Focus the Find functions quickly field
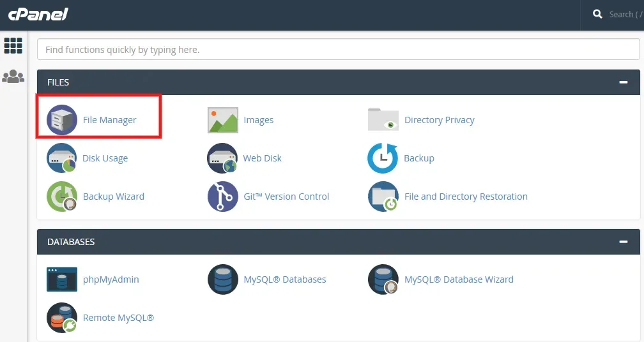 pyautogui.click(x=339, y=50)
